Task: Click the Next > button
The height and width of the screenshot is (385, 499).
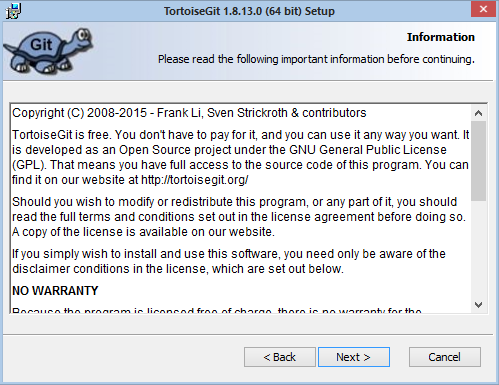Action: click(354, 357)
